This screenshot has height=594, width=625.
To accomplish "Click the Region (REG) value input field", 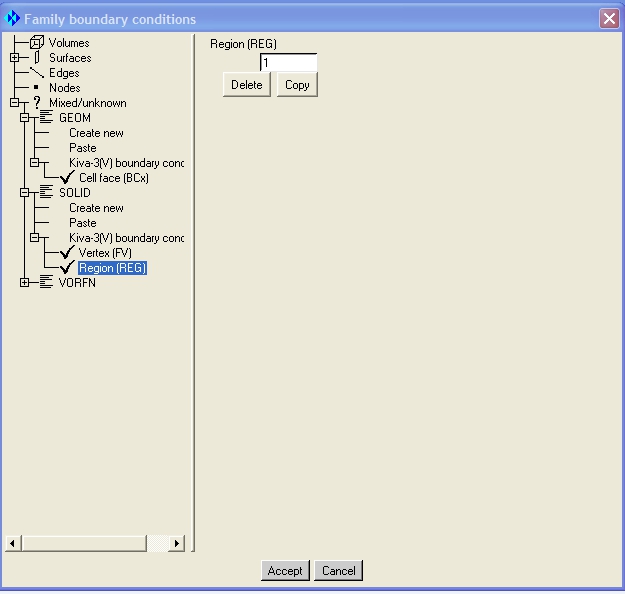I will point(288,63).
